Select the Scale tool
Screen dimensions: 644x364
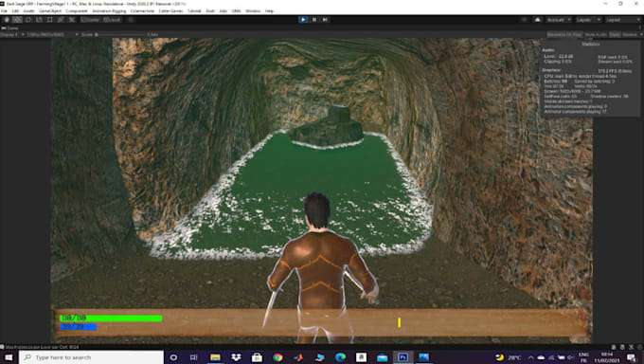tap(39, 20)
